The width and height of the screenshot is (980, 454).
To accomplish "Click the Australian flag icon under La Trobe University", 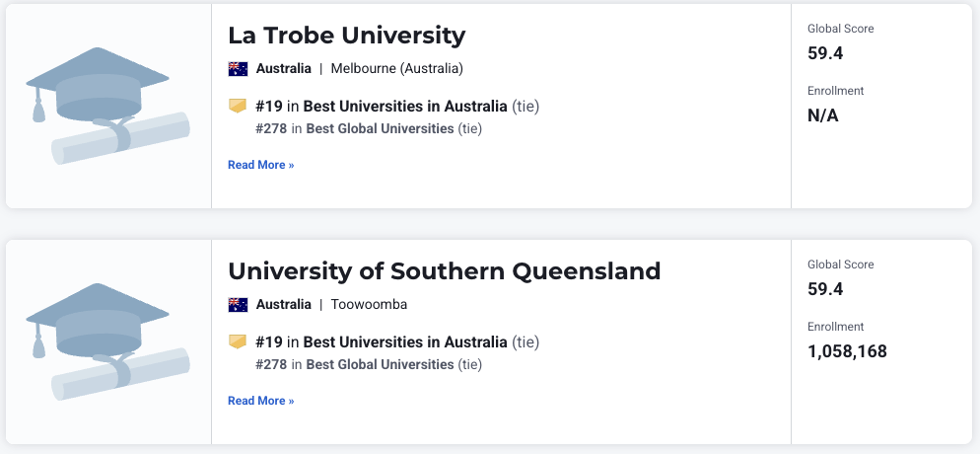I will (238, 69).
